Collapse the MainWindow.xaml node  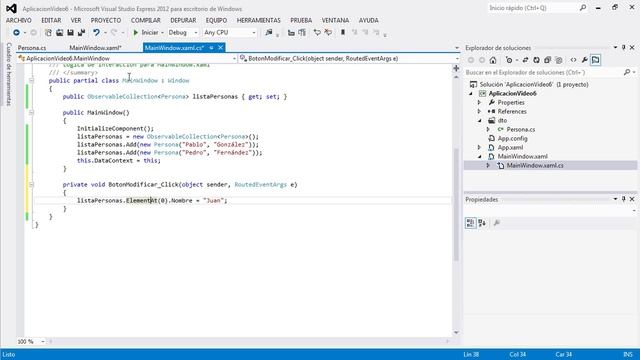pos(480,156)
